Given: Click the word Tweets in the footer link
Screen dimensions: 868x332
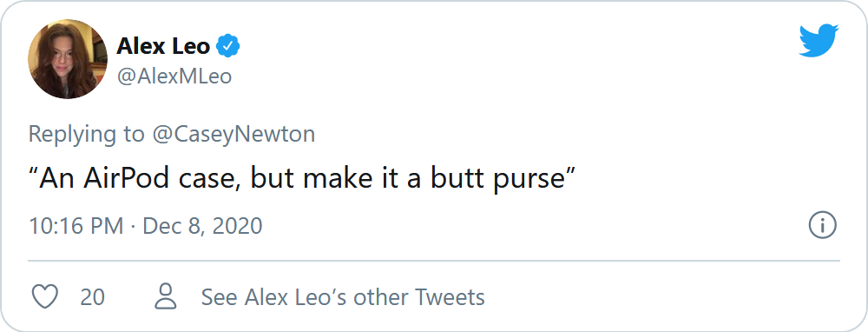Looking at the screenshot, I should pyautogui.click(x=450, y=297).
